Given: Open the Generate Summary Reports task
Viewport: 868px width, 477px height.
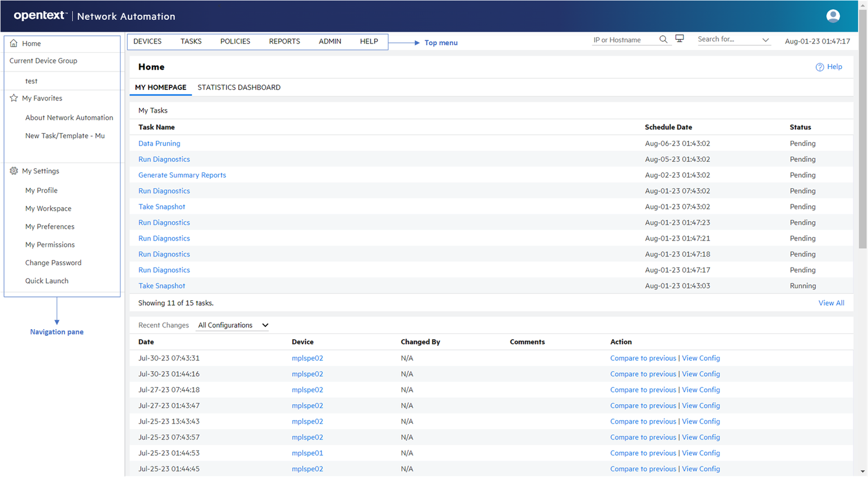Looking at the screenshot, I should (x=182, y=175).
